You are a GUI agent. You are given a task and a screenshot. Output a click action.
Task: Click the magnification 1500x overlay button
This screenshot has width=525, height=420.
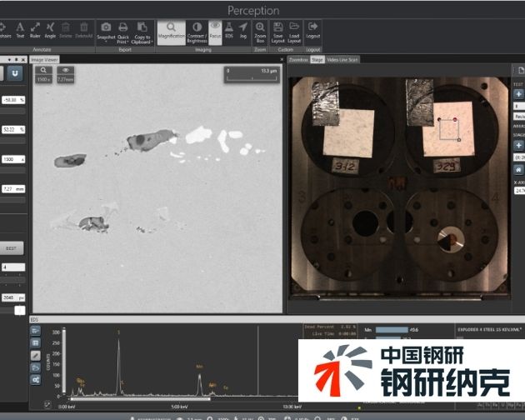[43, 74]
